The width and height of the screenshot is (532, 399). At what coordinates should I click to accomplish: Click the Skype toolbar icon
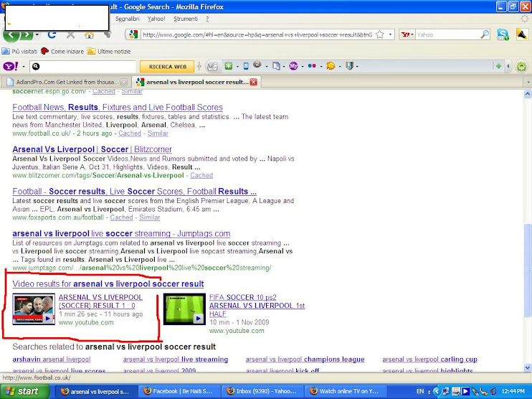tap(503, 34)
